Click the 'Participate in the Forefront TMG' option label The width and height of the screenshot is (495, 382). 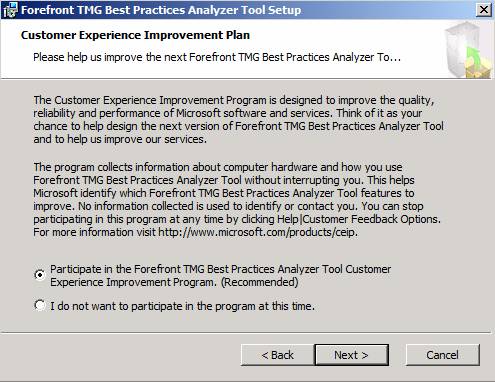coord(220,276)
